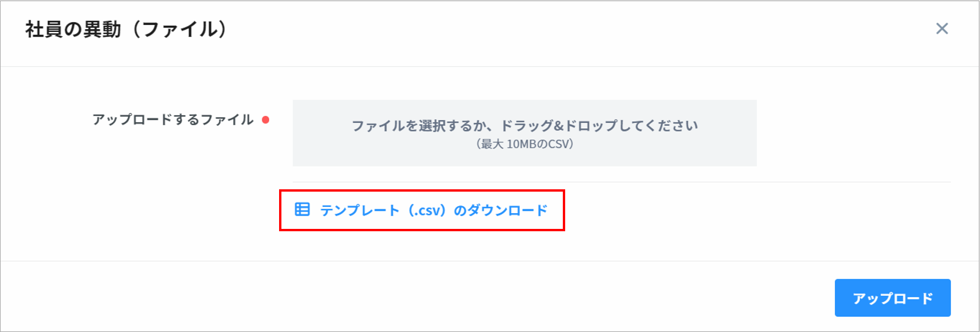This screenshot has height=332, width=980.
Task: Select the アップロードするファイル field label
Action: 173,120
